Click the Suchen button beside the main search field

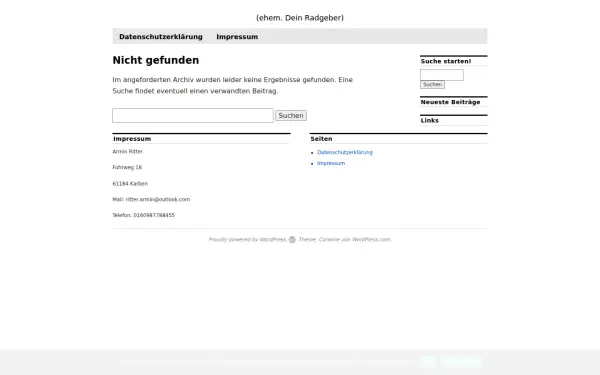(x=291, y=116)
